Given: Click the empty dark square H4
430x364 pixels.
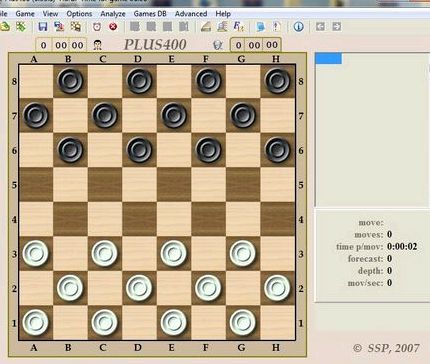Looking at the screenshot, I should tap(278, 219).
